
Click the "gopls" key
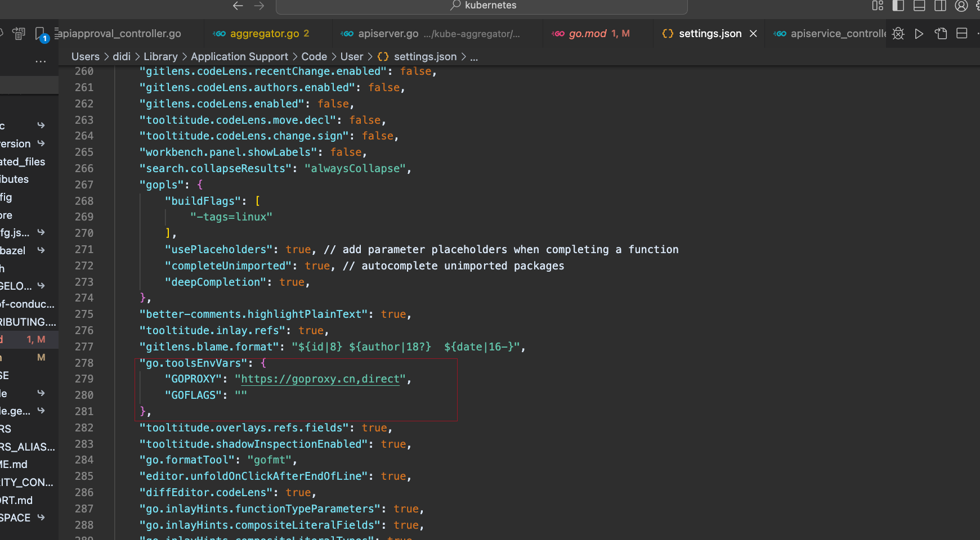[162, 184]
